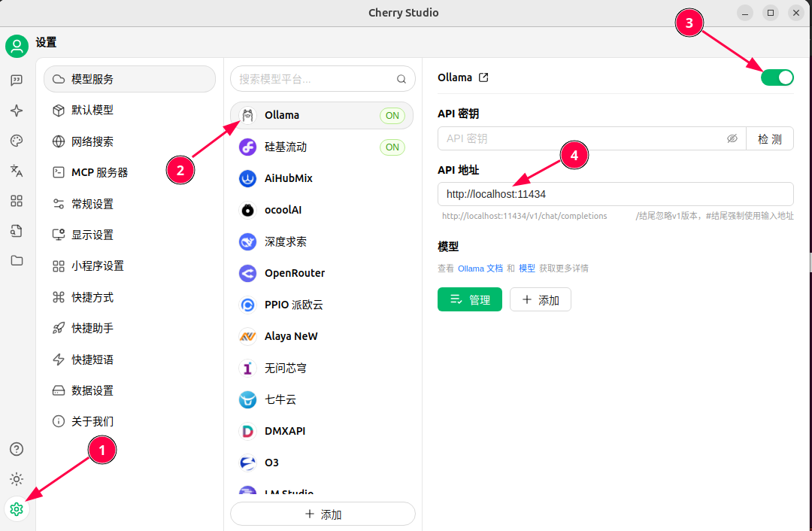The height and width of the screenshot is (531, 812).
Task: Toggle the light/dark theme sun icon
Action: (x=17, y=479)
